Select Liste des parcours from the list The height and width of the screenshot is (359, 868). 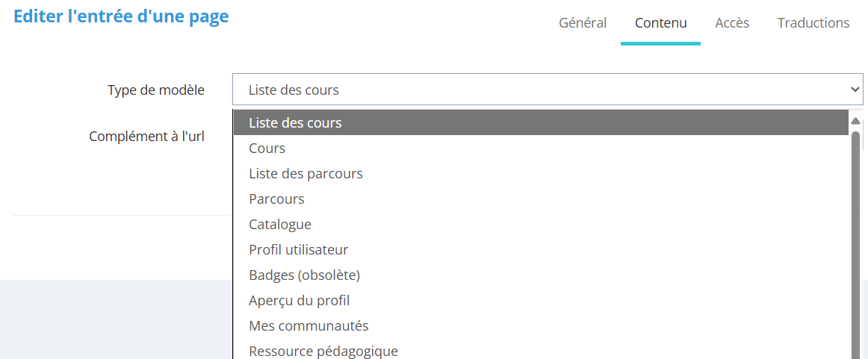point(306,174)
